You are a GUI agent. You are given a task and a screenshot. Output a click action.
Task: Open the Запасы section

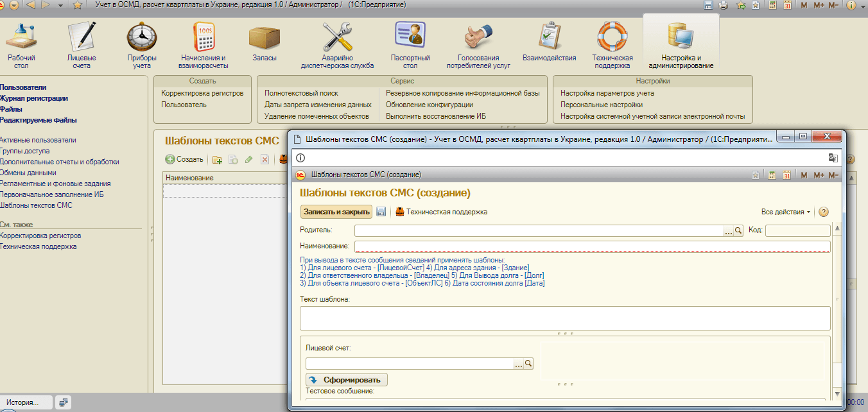tap(265, 42)
